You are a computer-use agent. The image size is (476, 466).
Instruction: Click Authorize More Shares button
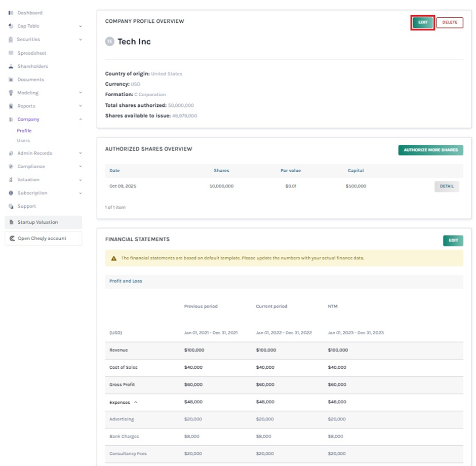point(430,150)
